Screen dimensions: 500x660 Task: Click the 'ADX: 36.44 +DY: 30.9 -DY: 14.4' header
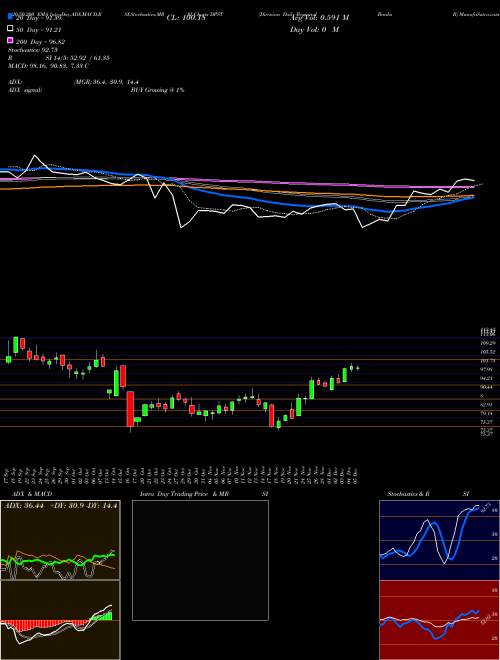click(61, 506)
